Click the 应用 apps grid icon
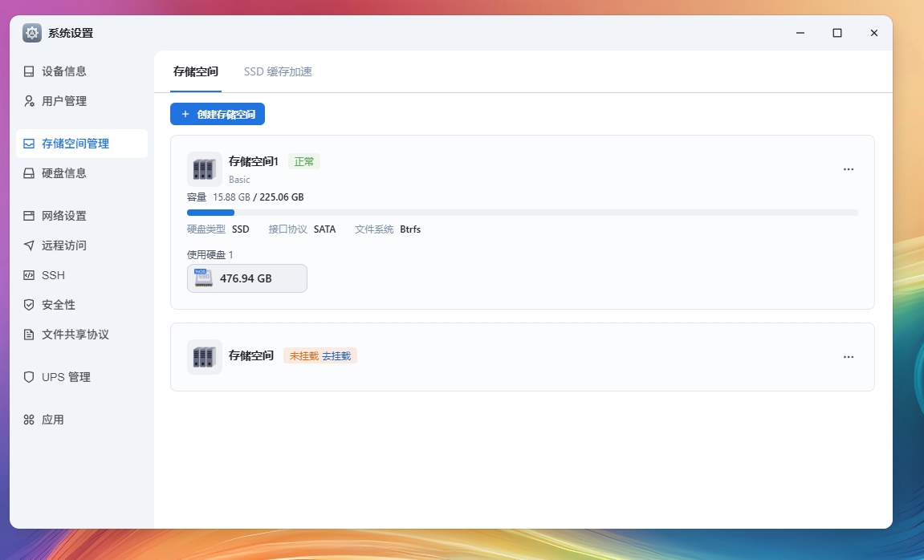924x560 pixels. tap(29, 420)
